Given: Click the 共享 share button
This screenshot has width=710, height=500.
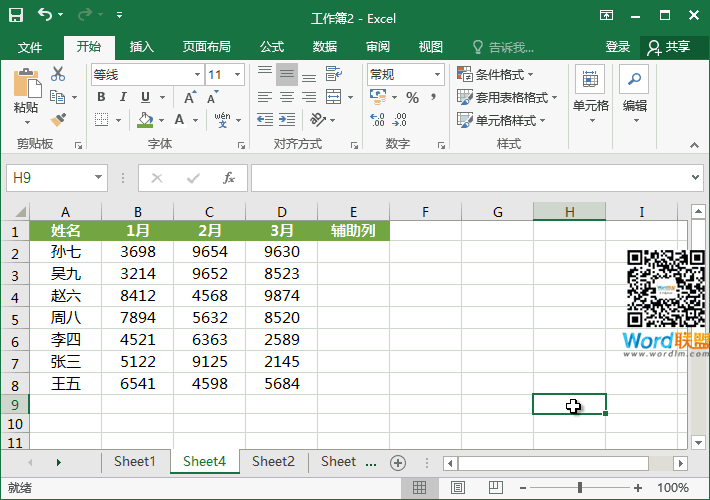Looking at the screenshot, I should tap(669, 47).
